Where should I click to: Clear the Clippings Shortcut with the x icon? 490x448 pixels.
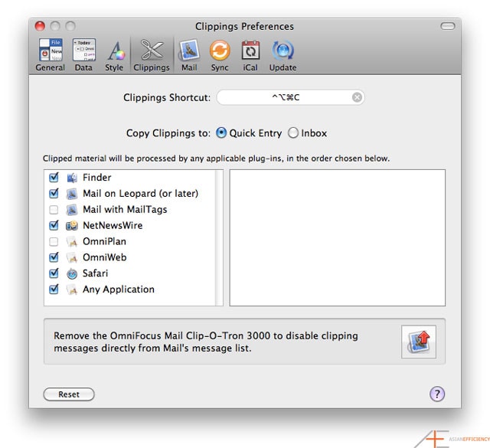357,97
